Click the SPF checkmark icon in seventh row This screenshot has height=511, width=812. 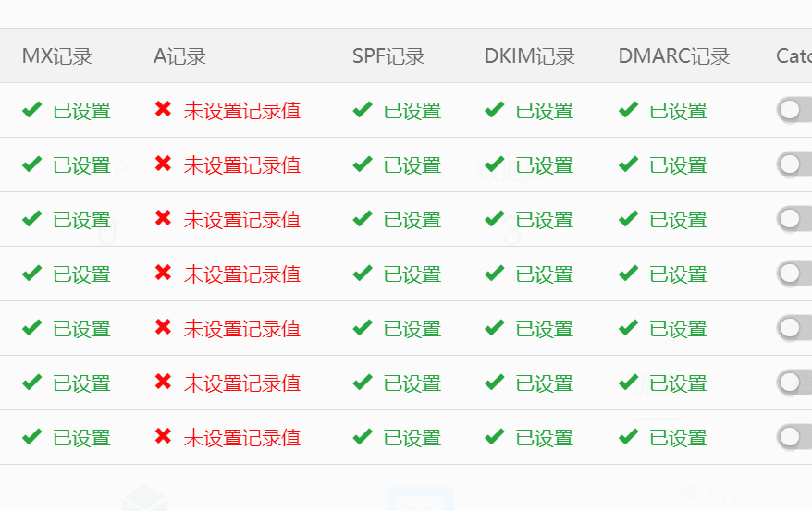click(363, 437)
